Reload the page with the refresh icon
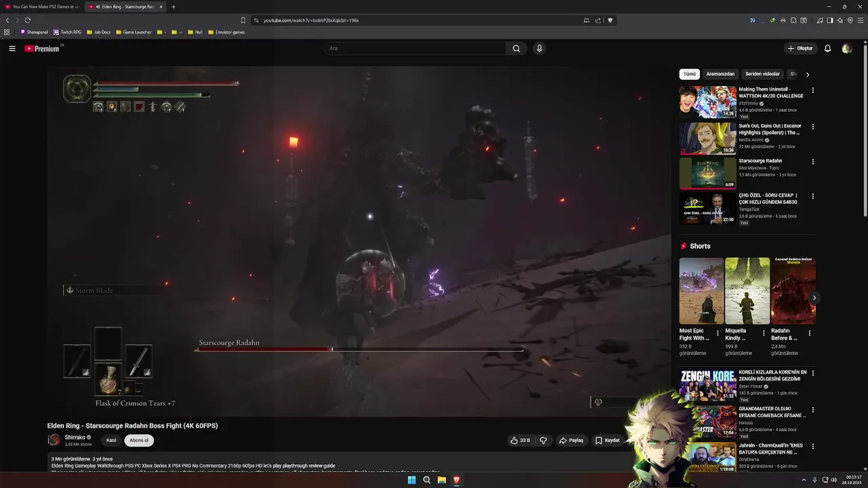 (28, 20)
